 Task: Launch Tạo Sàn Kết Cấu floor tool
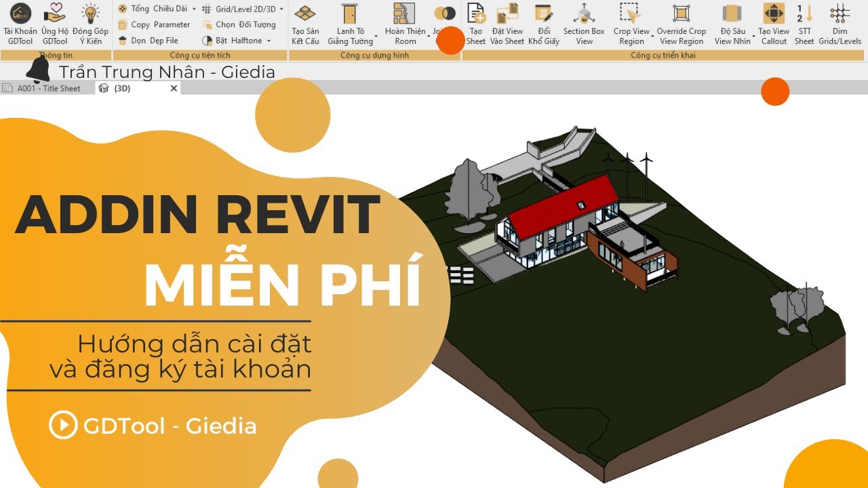305,24
